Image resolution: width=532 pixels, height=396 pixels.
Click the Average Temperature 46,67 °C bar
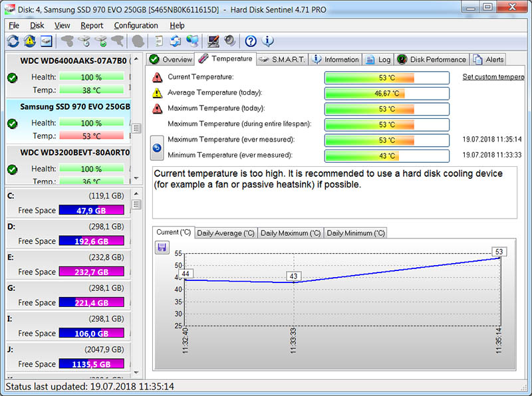point(387,93)
